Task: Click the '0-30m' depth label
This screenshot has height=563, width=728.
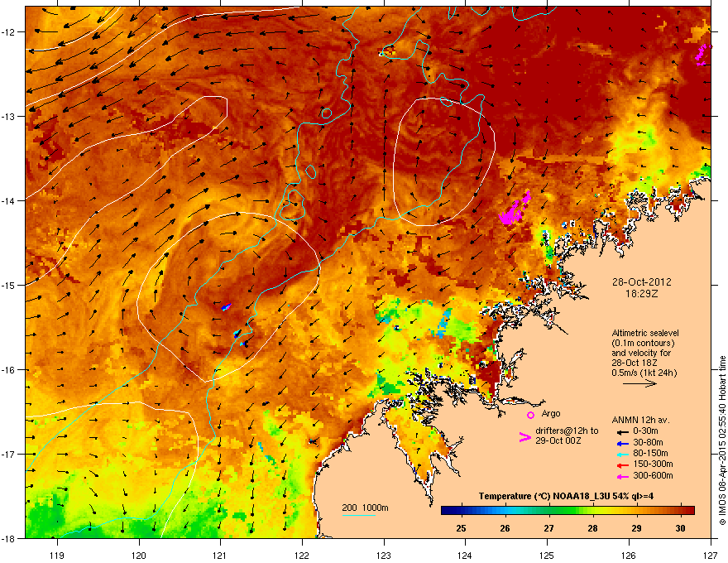Action: (645, 431)
